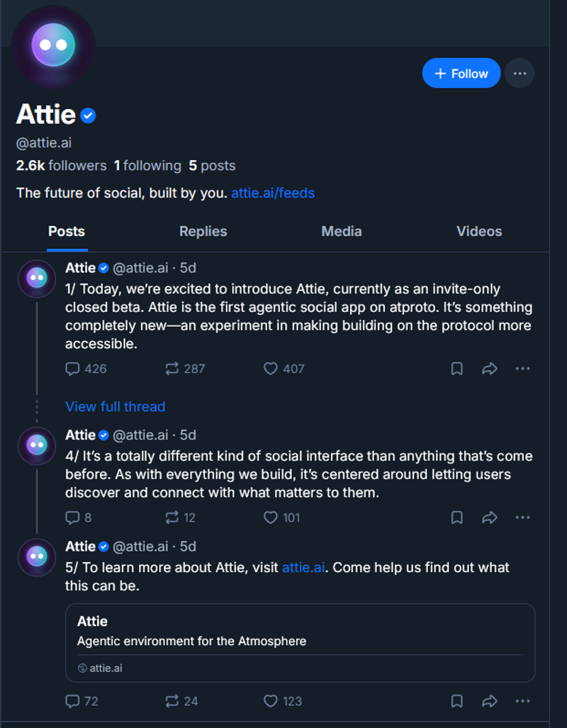Open the attie.ai/feeds link in the bio
Viewport: 567px width, 728px height.
(x=273, y=193)
